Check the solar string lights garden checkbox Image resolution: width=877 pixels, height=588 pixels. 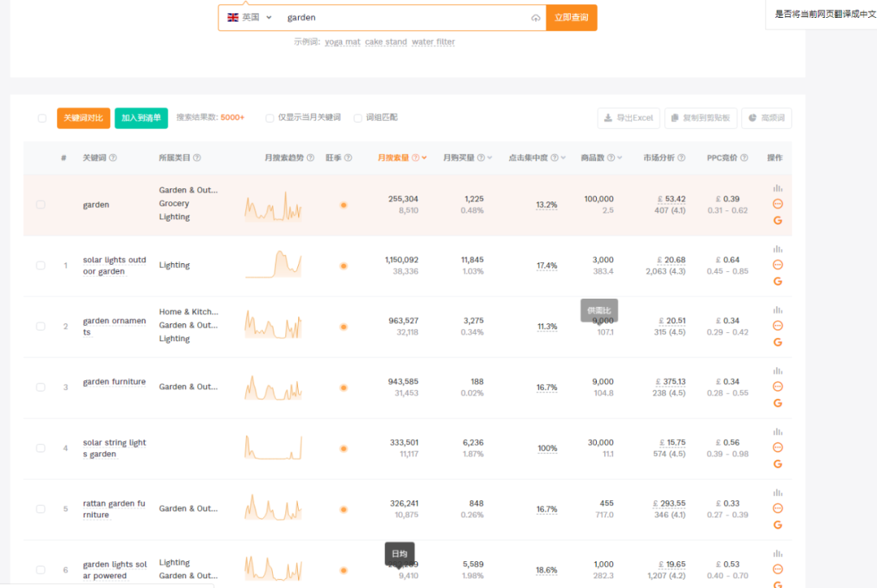click(x=41, y=448)
